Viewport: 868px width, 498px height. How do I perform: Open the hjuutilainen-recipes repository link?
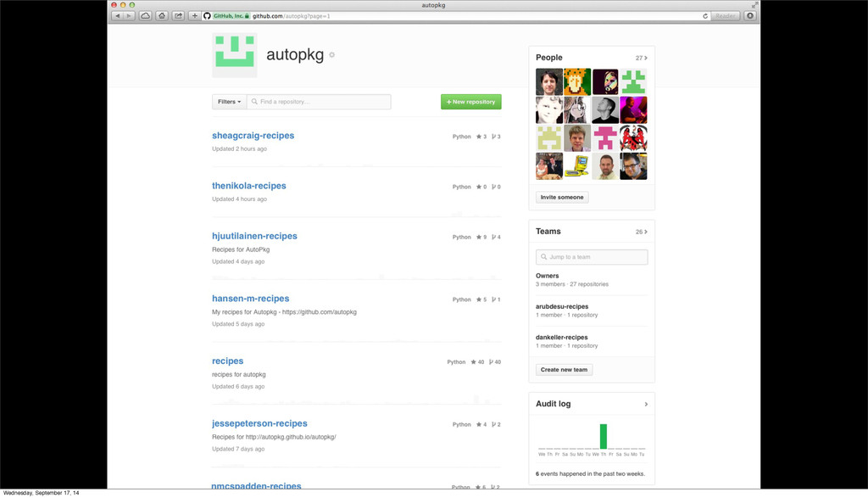point(254,236)
